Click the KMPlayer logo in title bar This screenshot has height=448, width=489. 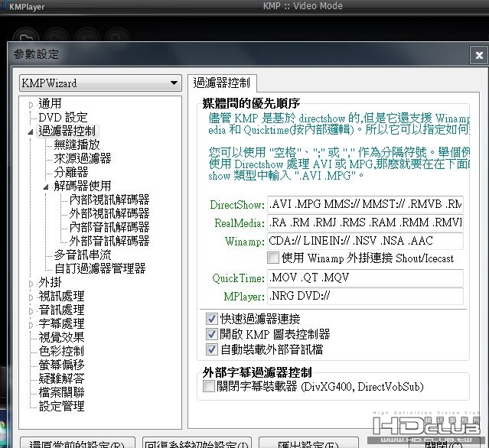[24, 6]
